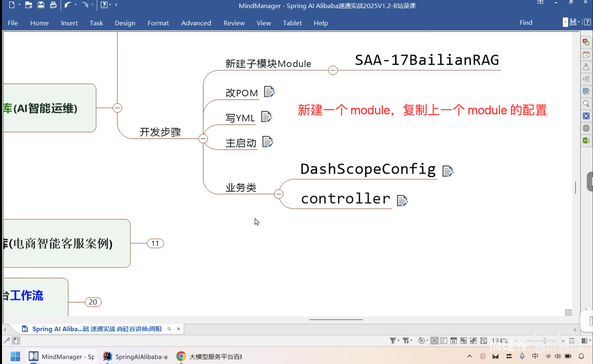
Task: Toggle Outline view in the status bar
Action: pyautogui.click(x=444, y=341)
